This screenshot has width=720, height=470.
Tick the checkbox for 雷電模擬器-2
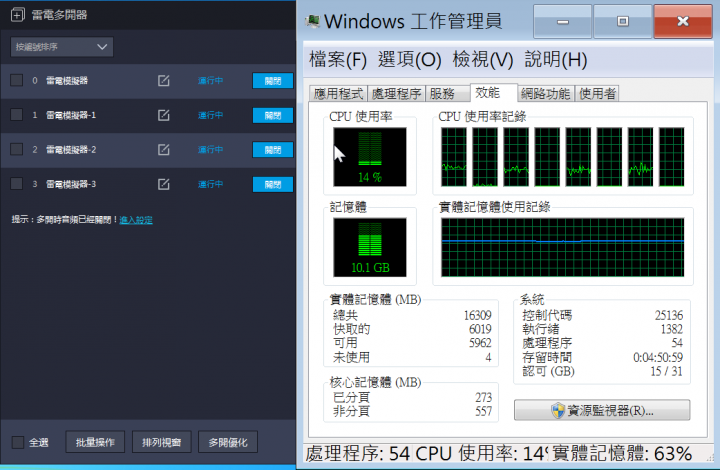17,149
